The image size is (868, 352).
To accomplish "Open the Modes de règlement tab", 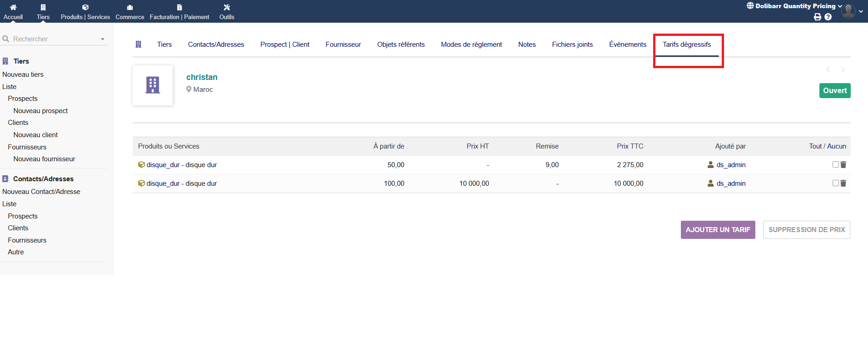I will click(471, 45).
